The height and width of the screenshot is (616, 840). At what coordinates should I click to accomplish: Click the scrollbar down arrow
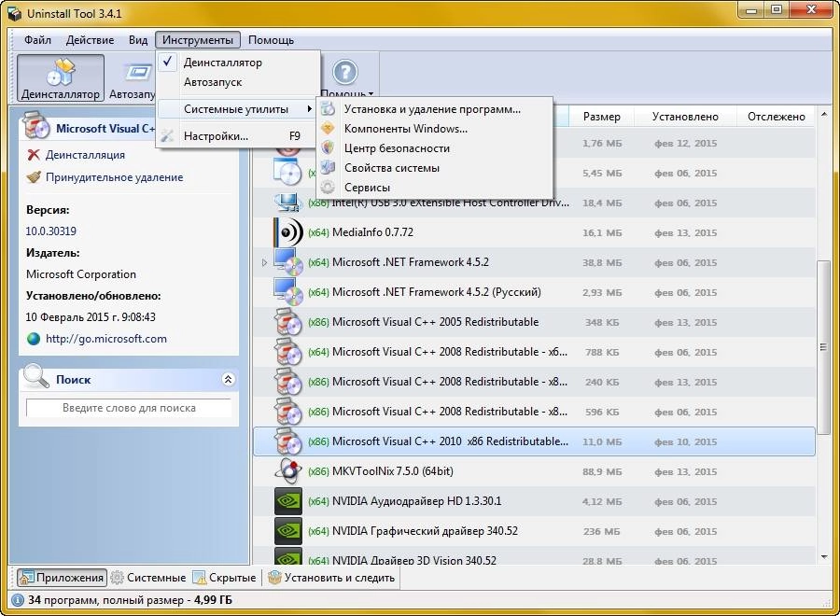(823, 557)
